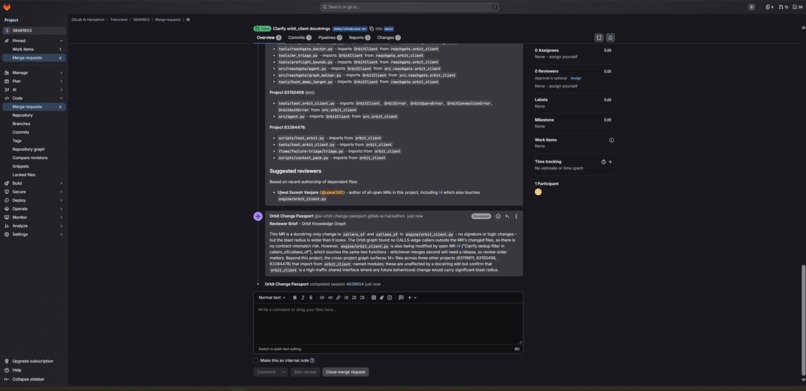Open Repository in Code menu

point(23,115)
